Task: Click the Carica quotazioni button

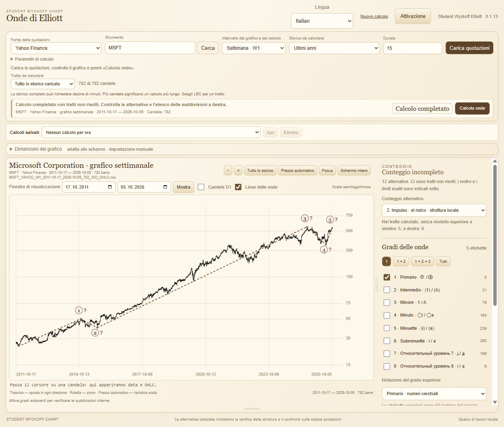Action: pyautogui.click(x=469, y=48)
